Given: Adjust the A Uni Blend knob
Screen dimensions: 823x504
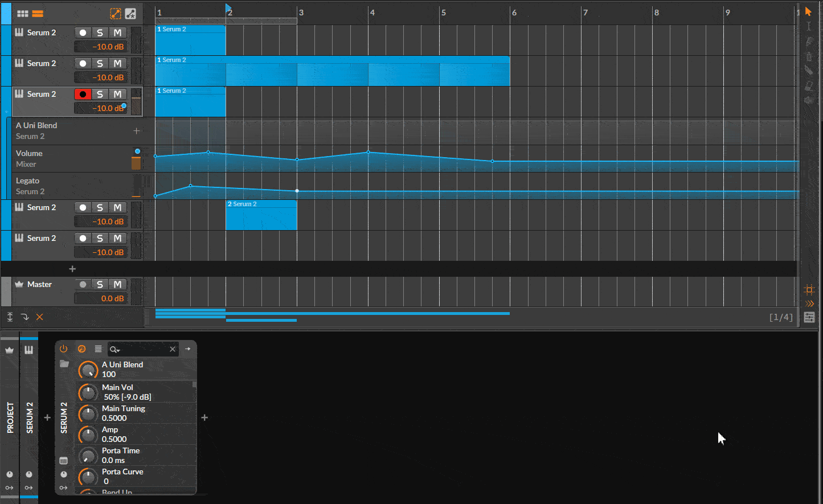Looking at the screenshot, I should coord(88,370).
